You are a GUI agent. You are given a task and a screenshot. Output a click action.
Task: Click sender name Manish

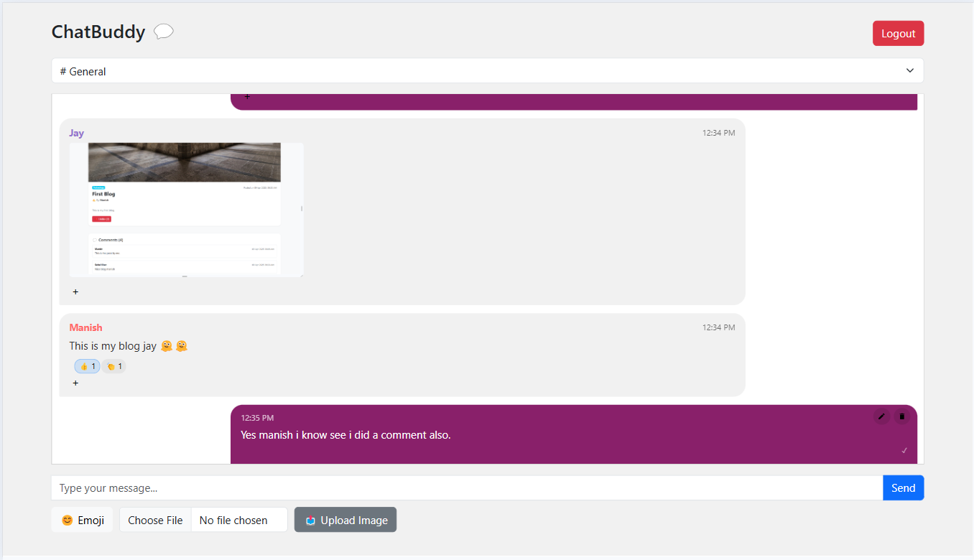click(x=86, y=327)
